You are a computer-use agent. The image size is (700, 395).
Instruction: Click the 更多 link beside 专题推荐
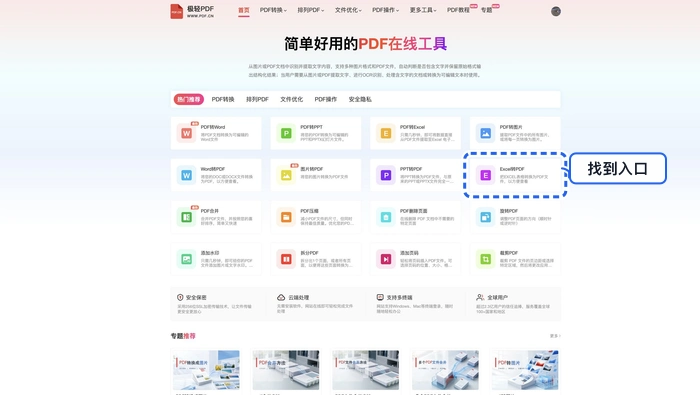point(555,336)
